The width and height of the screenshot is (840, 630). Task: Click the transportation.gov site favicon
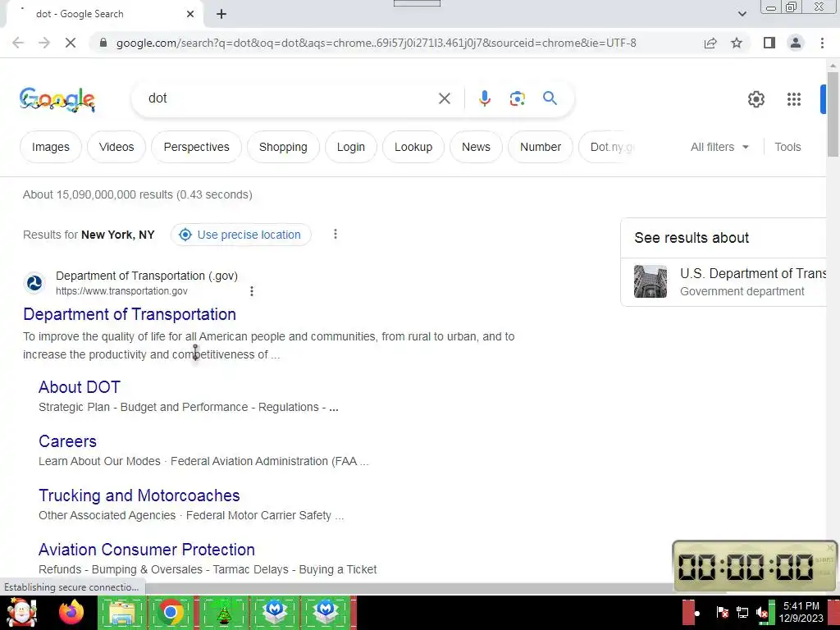[x=34, y=283]
